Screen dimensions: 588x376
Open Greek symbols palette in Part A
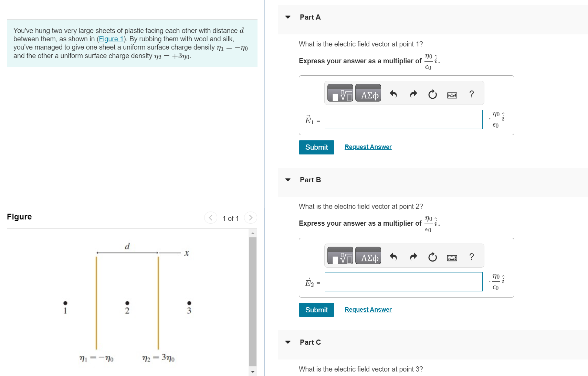[x=368, y=93]
